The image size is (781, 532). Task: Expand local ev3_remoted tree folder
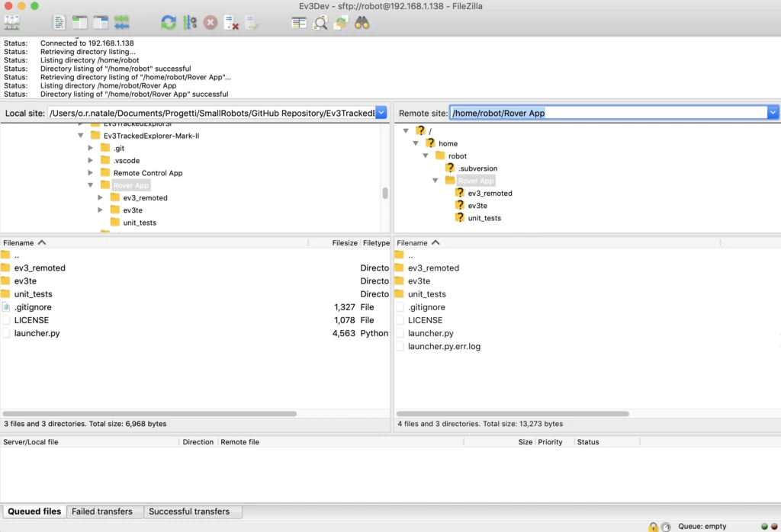(100, 197)
